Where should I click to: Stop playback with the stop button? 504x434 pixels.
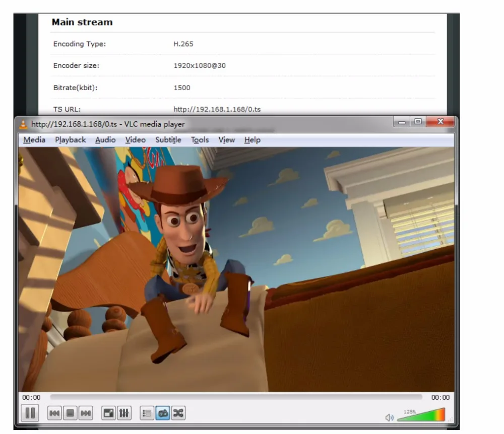pos(70,413)
